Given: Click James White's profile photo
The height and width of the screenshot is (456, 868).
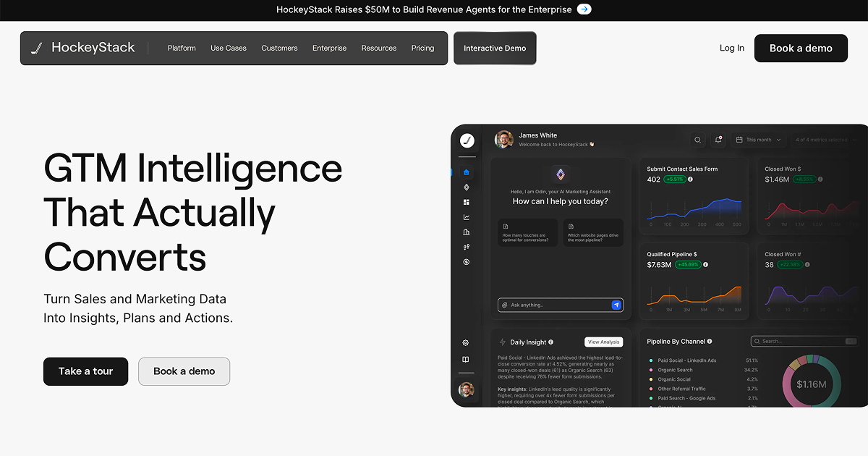Looking at the screenshot, I should (x=504, y=140).
